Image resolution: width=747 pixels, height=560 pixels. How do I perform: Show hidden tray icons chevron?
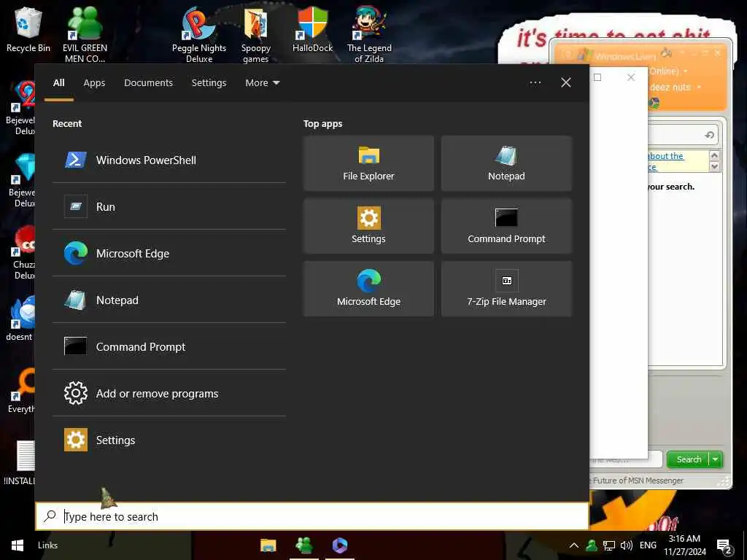[x=574, y=545]
